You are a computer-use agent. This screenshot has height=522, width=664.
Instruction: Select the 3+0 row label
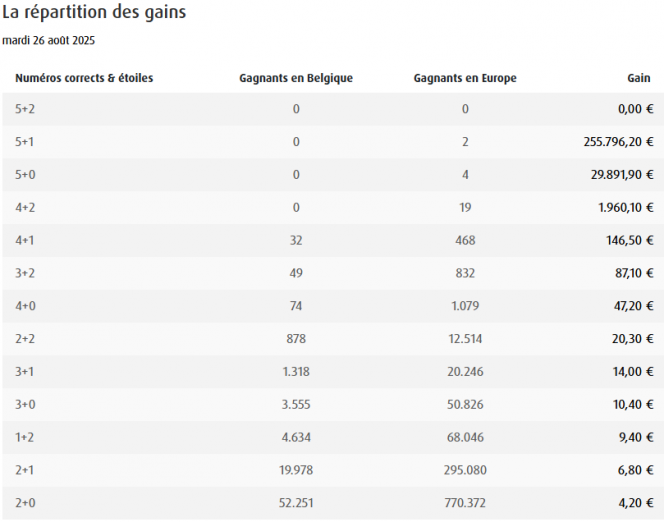(x=25, y=404)
